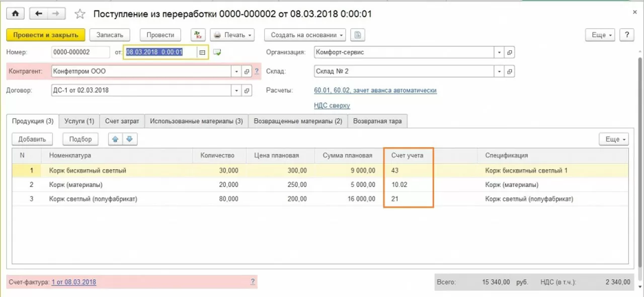Open the top Еще menu next to help
The image size is (644, 297).
click(600, 35)
